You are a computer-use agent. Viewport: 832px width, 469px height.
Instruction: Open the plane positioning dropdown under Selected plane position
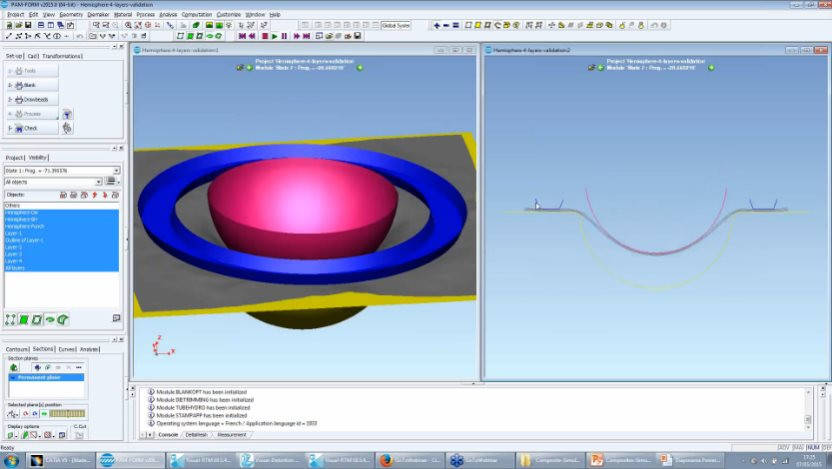13,413
